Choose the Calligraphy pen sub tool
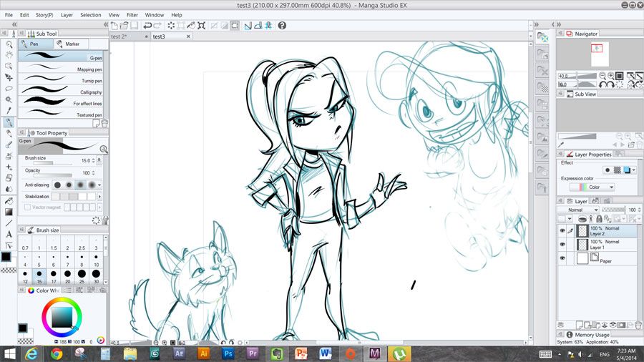This screenshot has height=362, width=644. pyautogui.click(x=62, y=92)
